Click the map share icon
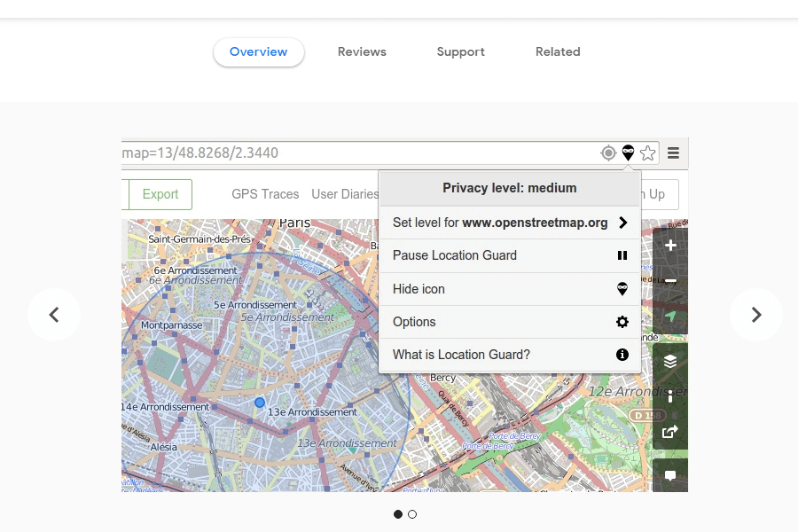The height and width of the screenshot is (532, 798). [x=670, y=432]
